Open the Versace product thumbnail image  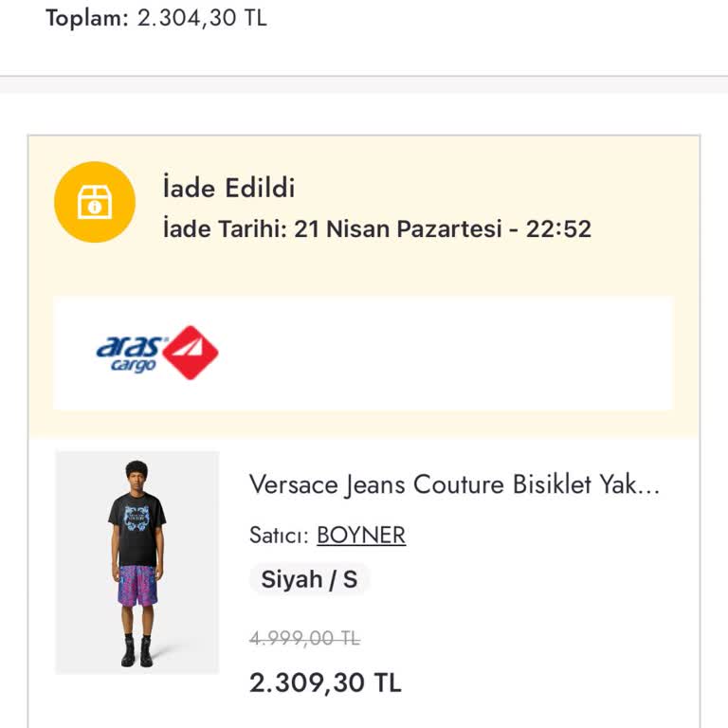pos(137,563)
